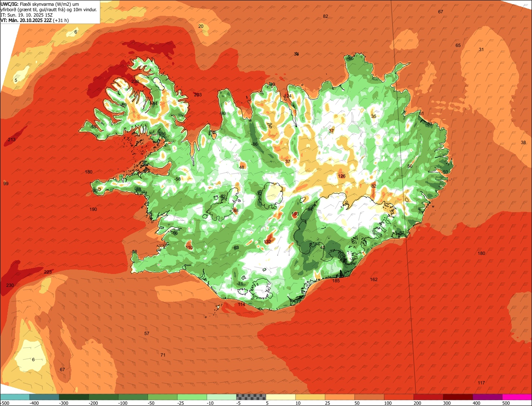This screenshot has width=532, height=406.
Task: Click the legend label "-25"
Action: tap(182, 403)
